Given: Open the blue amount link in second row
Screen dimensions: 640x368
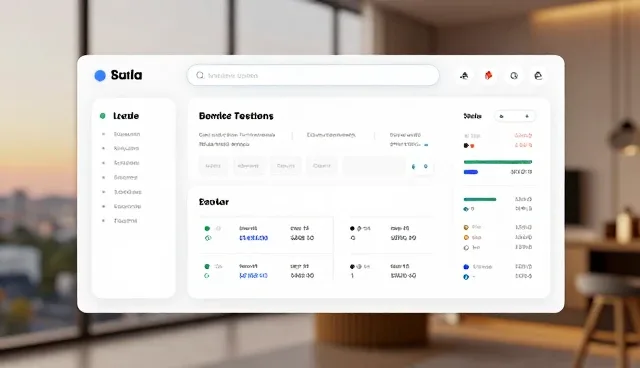Looking at the screenshot, I should [253, 276].
